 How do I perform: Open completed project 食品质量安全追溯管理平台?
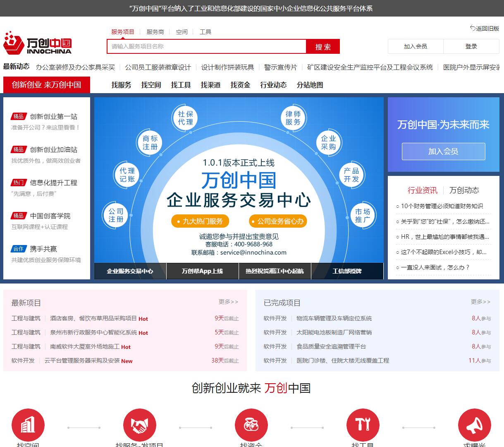pyautogui.click(x=331, y=346)
